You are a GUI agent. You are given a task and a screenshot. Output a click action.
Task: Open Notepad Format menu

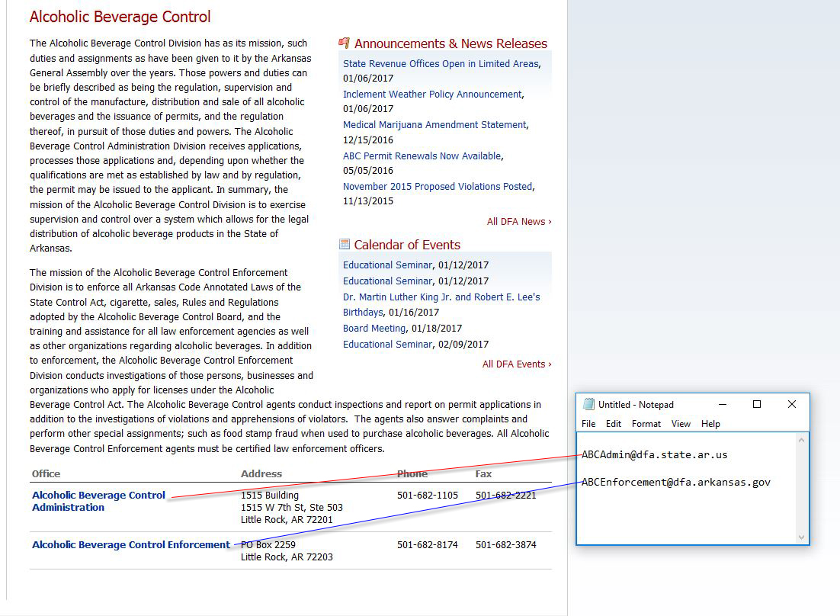pos(646,424)
